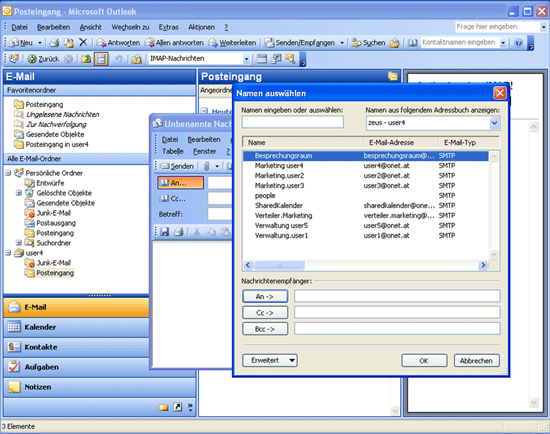Open the address book dropdown zeus - user4
The height and width of the screenshot is (434, 550).
(x=494, y=123)
